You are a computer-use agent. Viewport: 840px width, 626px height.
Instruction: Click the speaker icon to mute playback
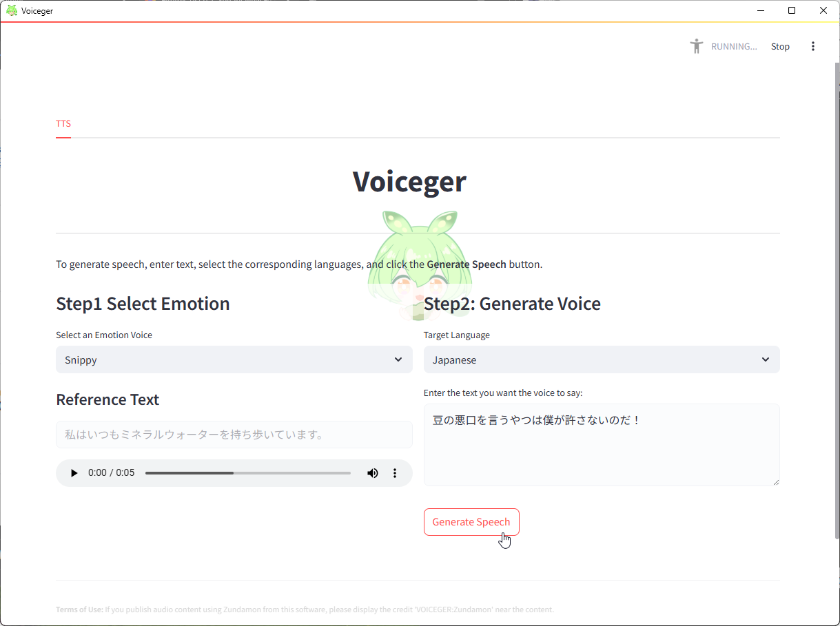373,473
